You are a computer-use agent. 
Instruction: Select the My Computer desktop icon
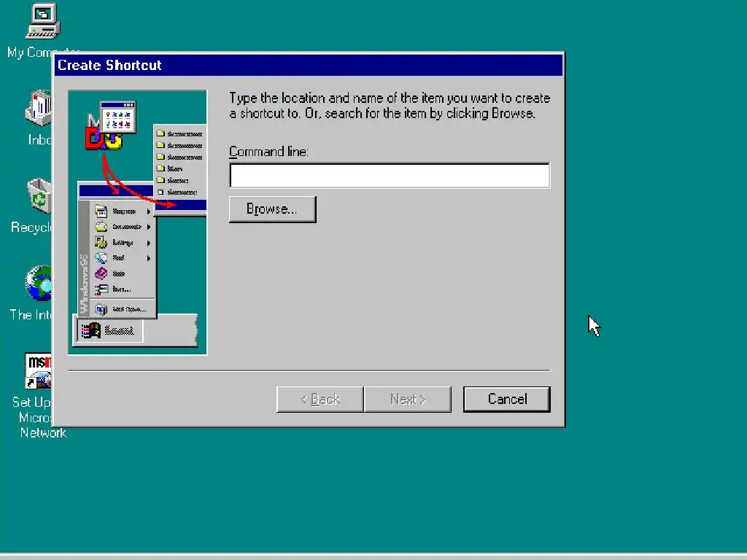(x=43, y=21)
